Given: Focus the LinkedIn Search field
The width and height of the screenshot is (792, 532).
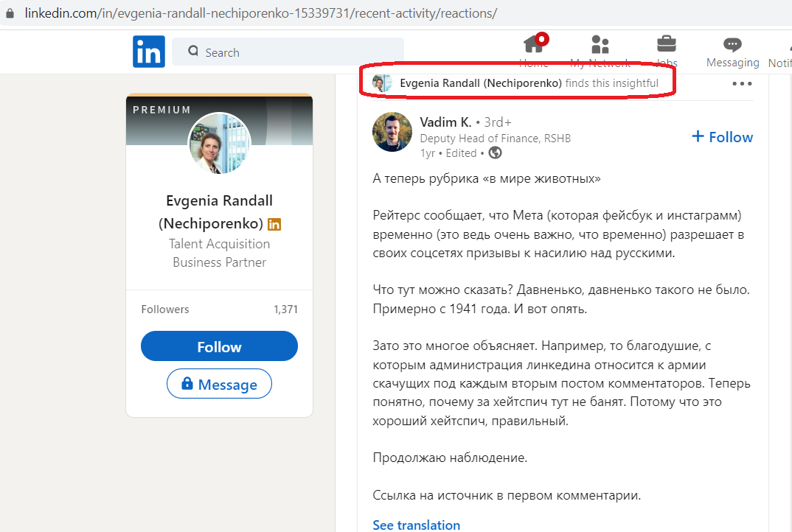Looking at the screenshot, I should point(288,52).
